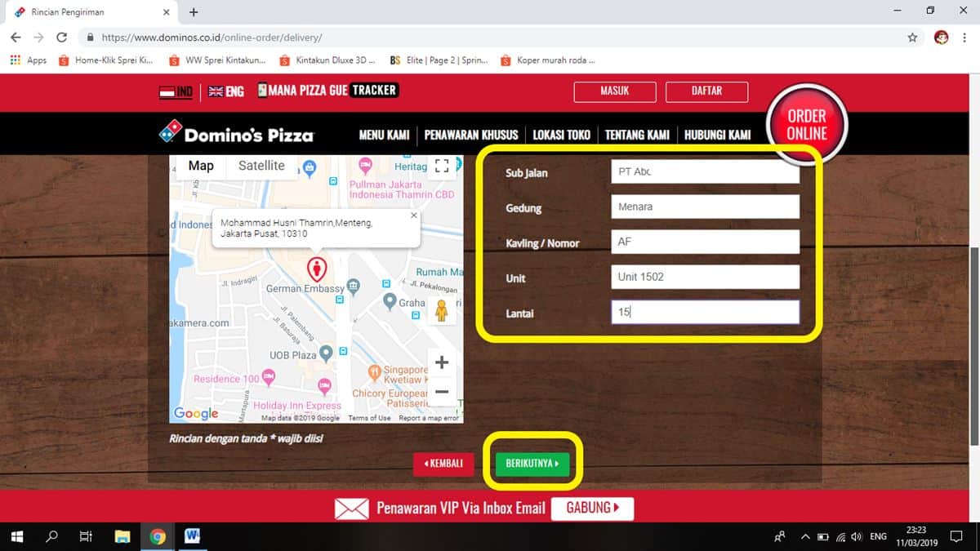The height and width of the screenshot is (551, 980).
Task: Open HUBUNGI KAMI navigation item
Action: tap(717, 135)
